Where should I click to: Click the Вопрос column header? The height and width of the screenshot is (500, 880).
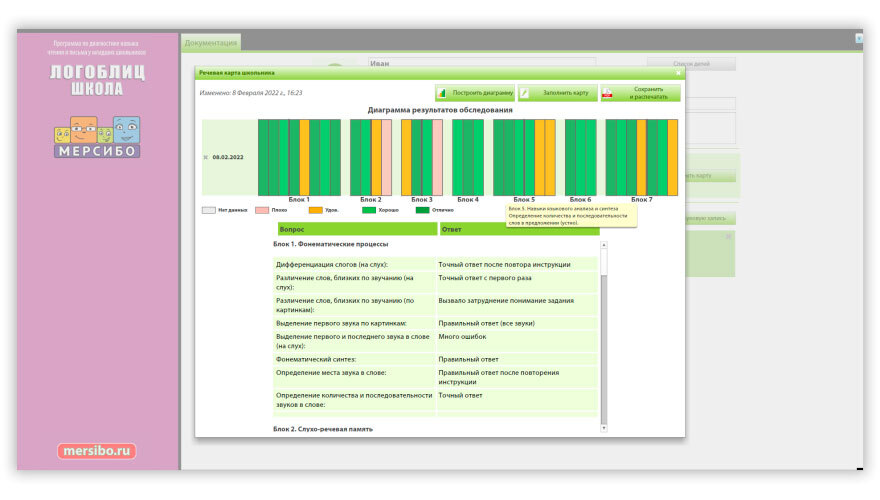tap(357, 229)
